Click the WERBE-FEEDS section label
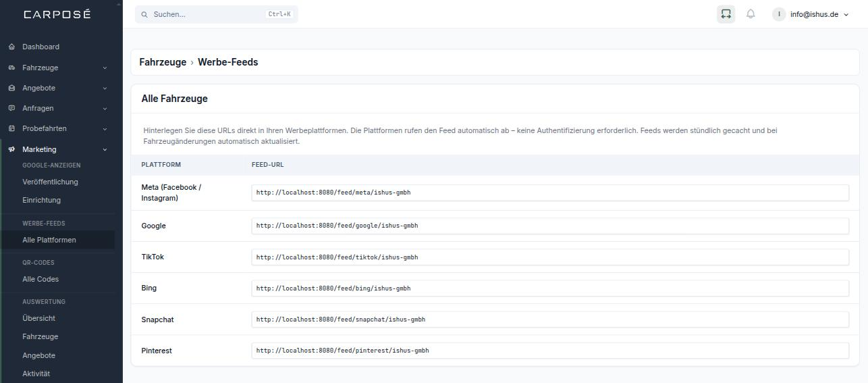Screen dimensions: 868x383 44,224
